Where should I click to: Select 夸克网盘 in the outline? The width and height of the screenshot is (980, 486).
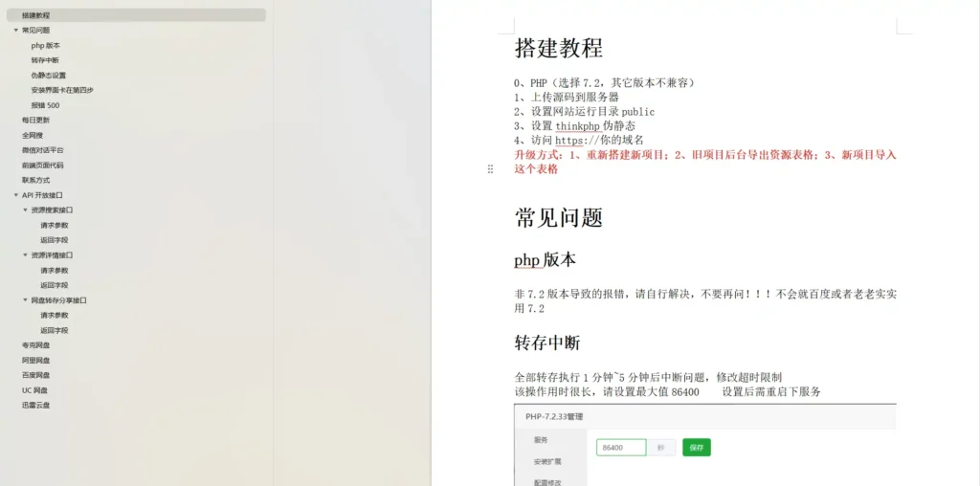(35, 344)
